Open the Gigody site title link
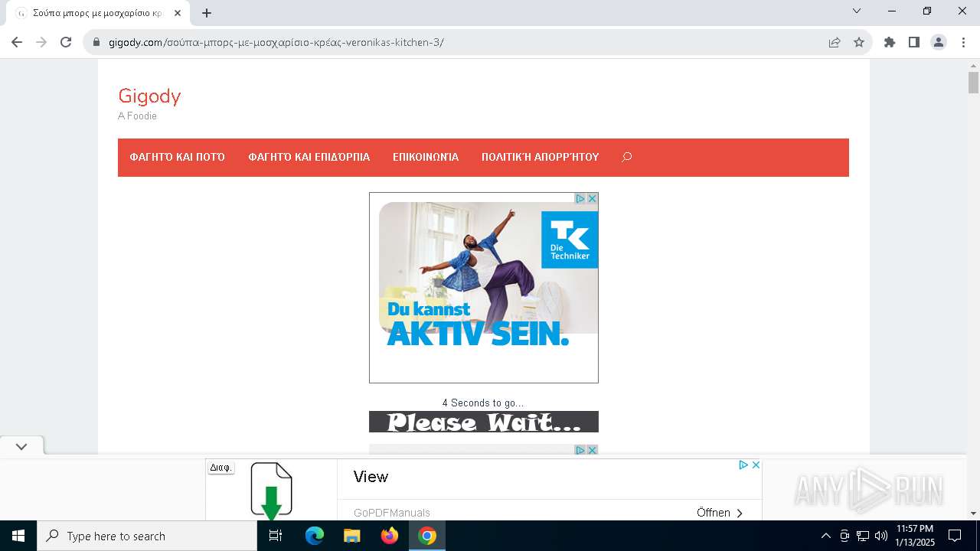 pos(149,96)
